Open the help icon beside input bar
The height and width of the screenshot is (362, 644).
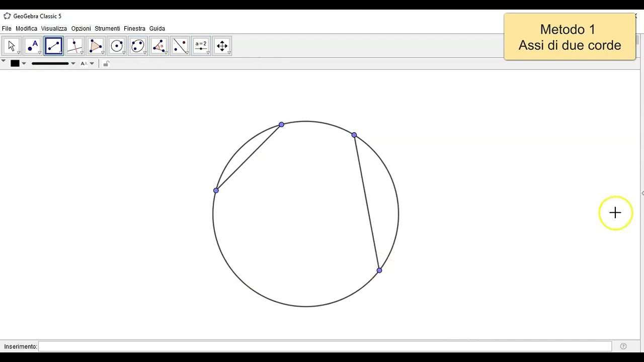(x=623, y=346)
